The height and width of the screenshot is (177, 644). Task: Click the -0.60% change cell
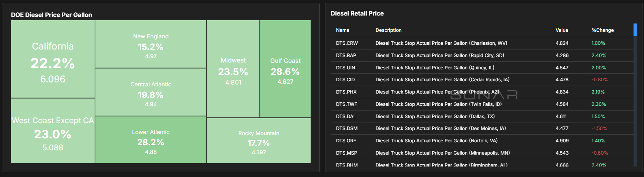(x=600, y=153)
